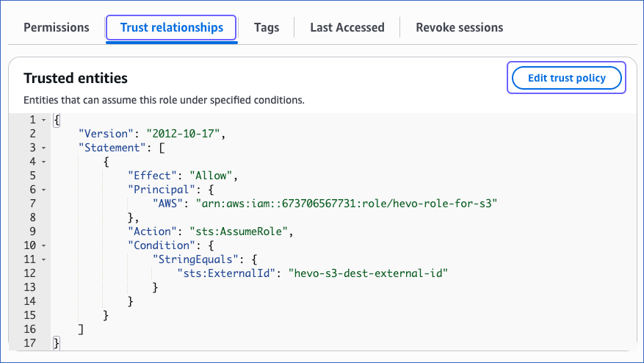Click line number 17 in the gutter
The height and width of the screenshot is (363, 644).
(x=29, y=343)
